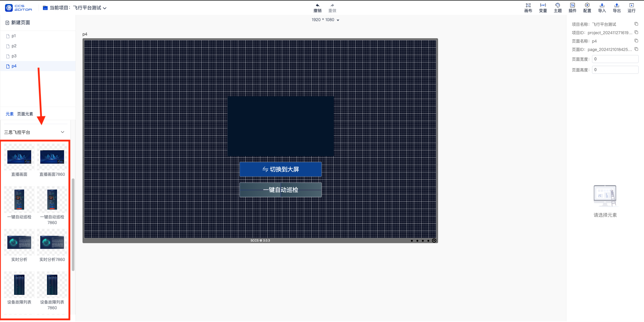
Task: Click the CCS Editor logo
Action: click(x=18, y=8)
